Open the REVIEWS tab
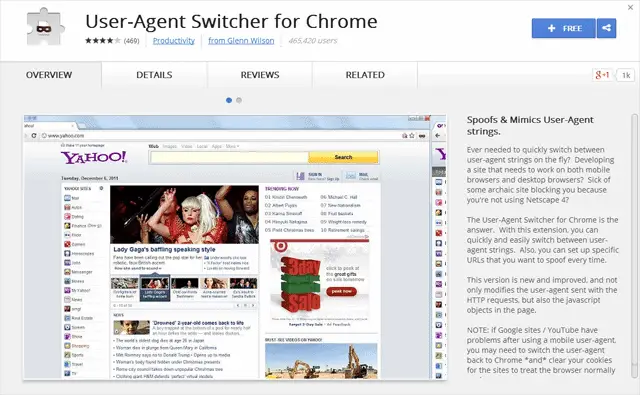Viewport: 640px width, 395px height. click(260, 75)
